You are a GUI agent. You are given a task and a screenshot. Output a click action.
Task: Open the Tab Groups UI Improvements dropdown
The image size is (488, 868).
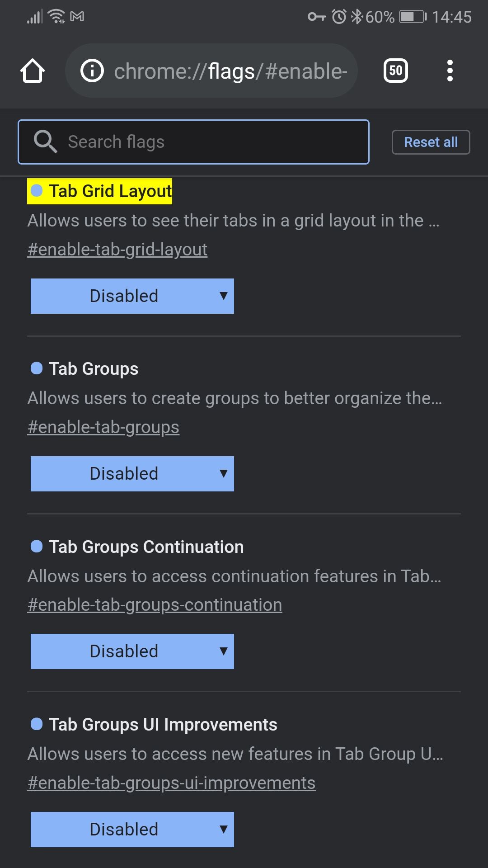(x=132, y=830)
